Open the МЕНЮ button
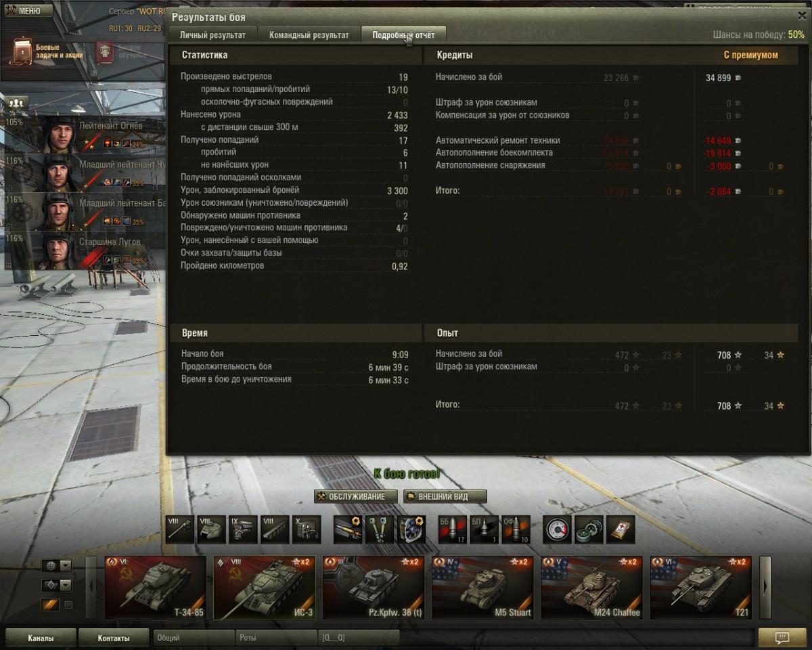Image resolution: width=812 pixels, height=650 pixels. coord(28,11)
